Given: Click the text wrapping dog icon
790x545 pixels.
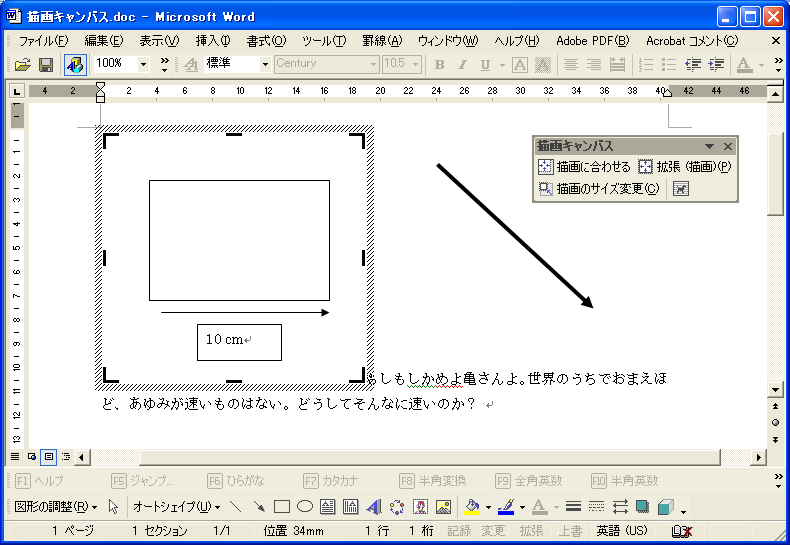Looking at the screenshot, I should [x=681, y=189].
